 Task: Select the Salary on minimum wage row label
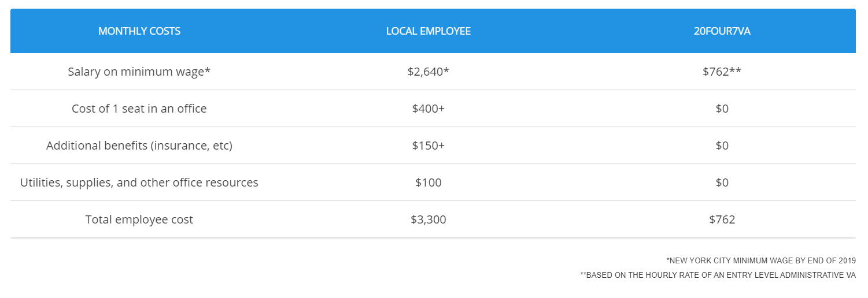139,72
